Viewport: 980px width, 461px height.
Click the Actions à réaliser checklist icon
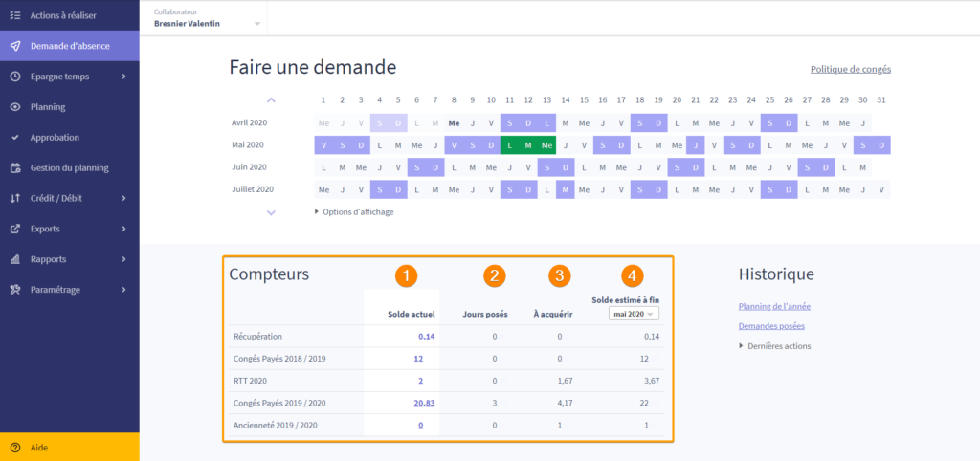click(15, 15)
